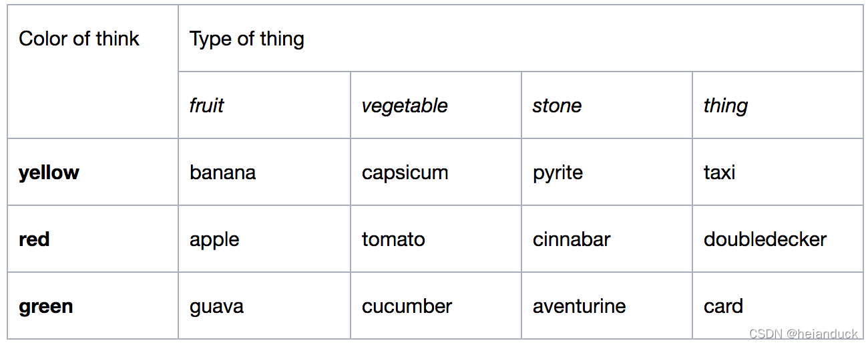Screen dimensions: 868x345
Task: Select the 'aventurine' cell
Action: point(607,306)
